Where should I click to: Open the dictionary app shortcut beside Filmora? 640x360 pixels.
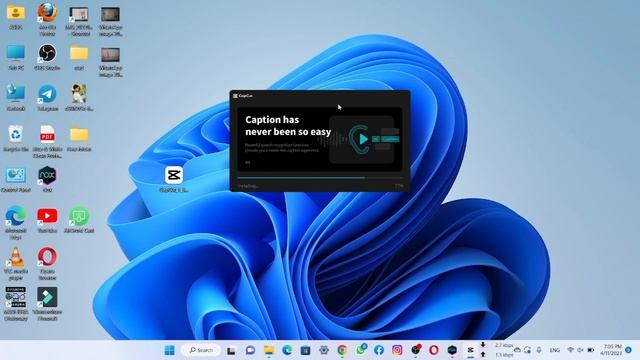click(16, 297)
